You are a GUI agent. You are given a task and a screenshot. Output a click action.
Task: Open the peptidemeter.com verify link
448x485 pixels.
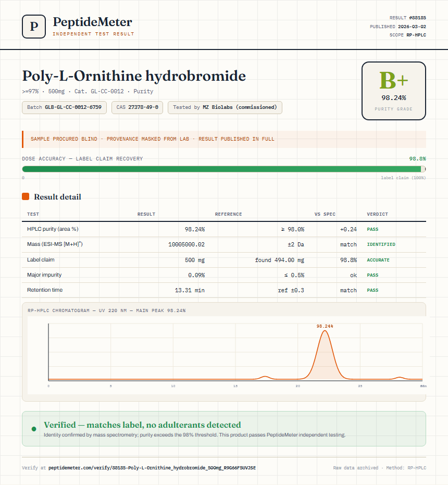152,468
